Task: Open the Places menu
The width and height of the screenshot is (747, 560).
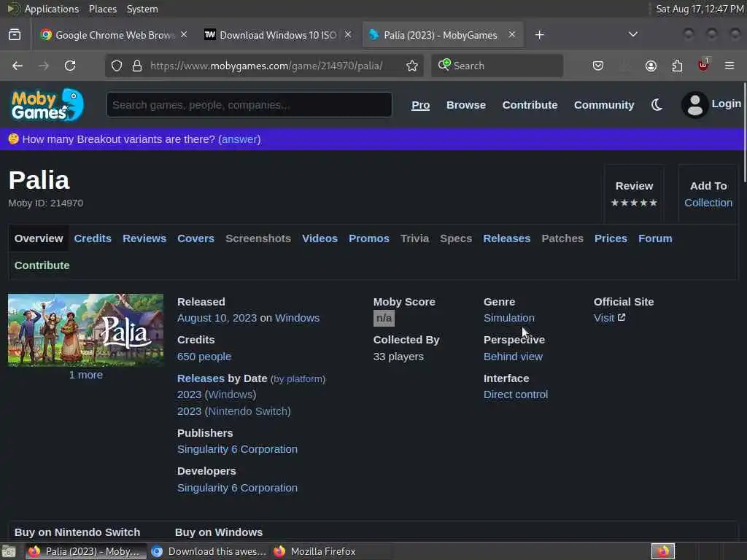Action: [103, 9]
